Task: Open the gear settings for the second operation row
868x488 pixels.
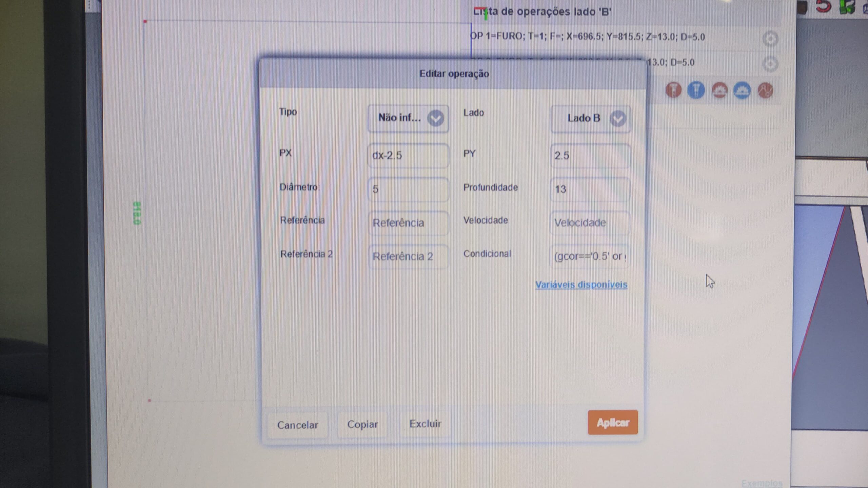Action: point(770,64)
